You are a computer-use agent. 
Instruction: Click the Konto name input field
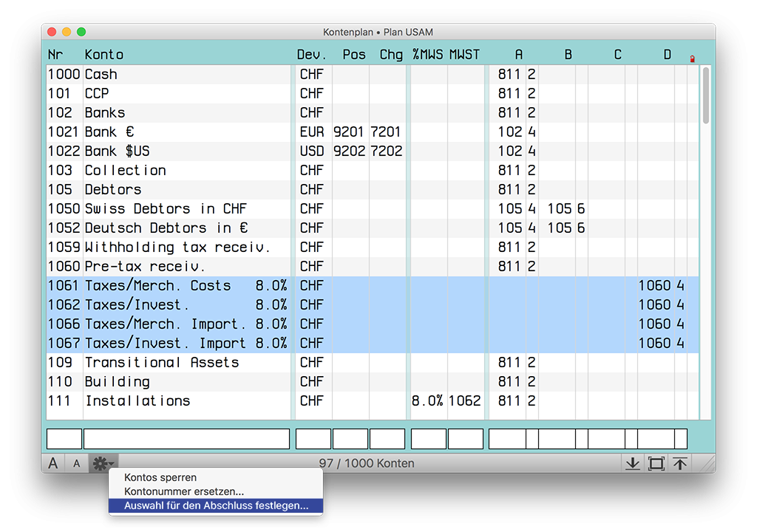(186, 439)
